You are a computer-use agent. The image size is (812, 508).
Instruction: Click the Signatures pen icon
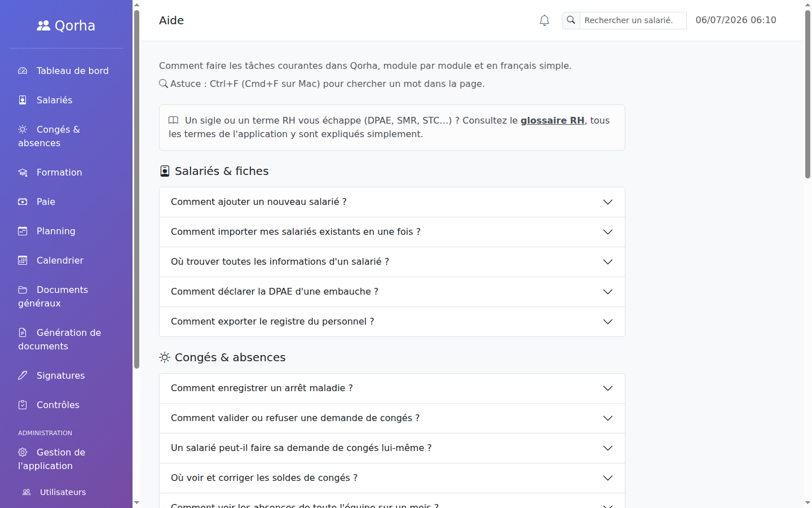[x=23, y=375]
